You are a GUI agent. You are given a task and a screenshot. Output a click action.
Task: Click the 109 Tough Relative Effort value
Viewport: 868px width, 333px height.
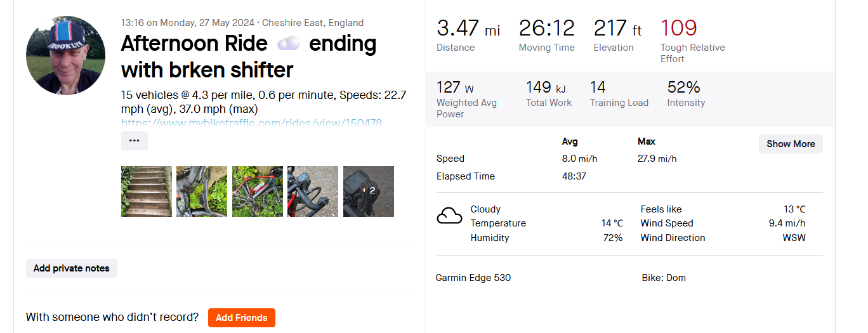point(679,28)
